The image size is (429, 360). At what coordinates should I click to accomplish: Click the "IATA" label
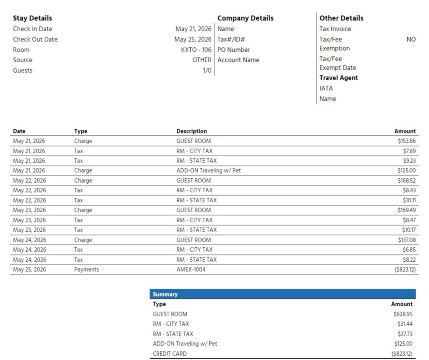[326, 88]
